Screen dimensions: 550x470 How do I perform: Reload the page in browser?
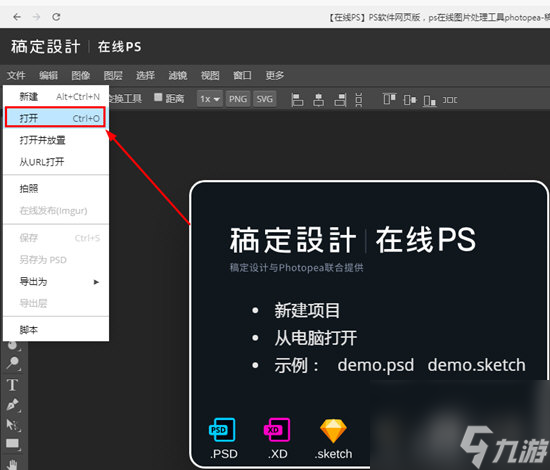pyautogui.click(x=56, y=16)
